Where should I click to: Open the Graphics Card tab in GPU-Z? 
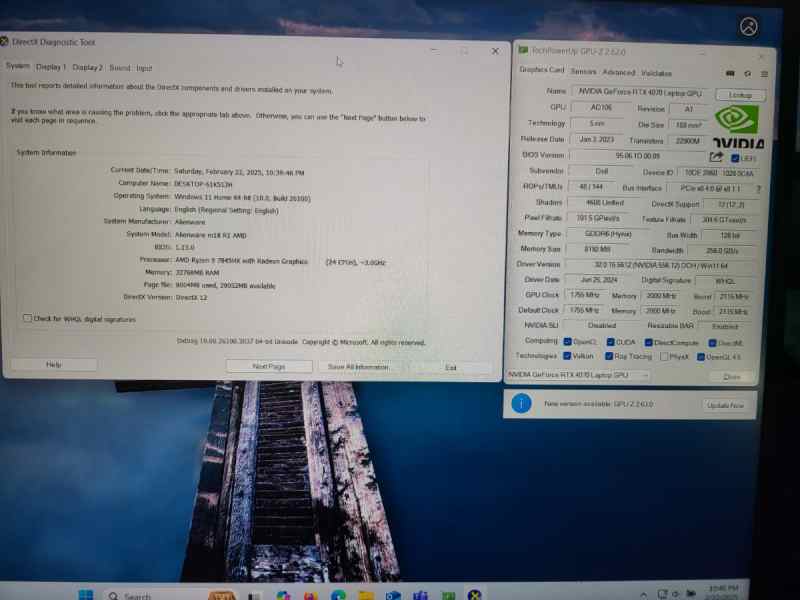[542, 69]
